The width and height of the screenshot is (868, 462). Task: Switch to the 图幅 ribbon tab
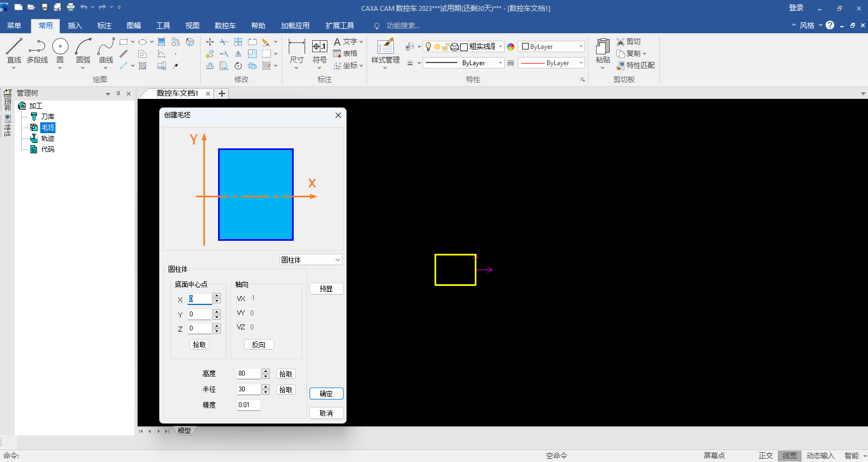tap(134, 26)
